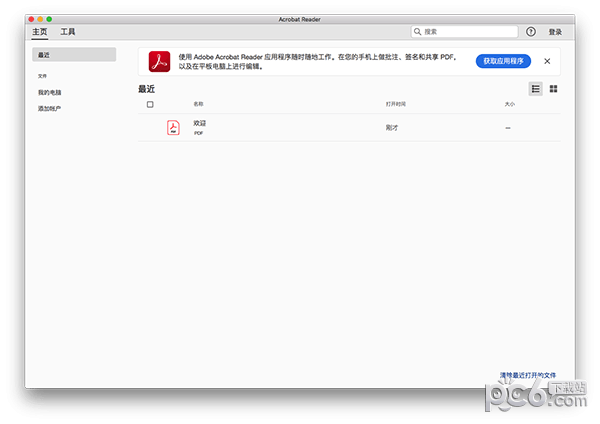This screenshot has height=424, width=600.
Task: Sort by 打开时间 column header
Action: (x=396, y=104)
